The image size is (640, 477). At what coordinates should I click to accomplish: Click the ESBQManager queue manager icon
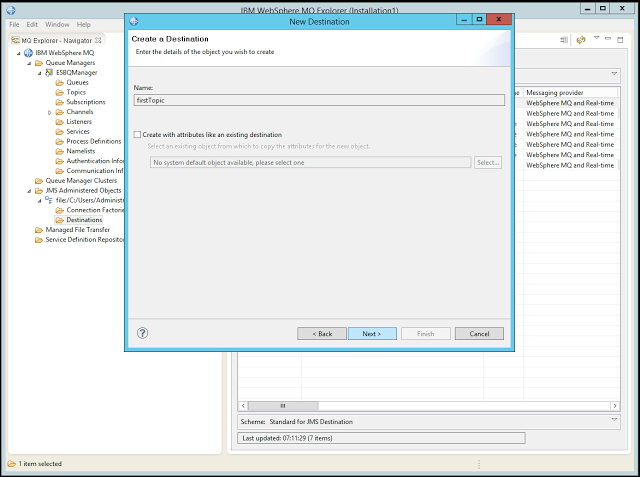click(49, 73)
